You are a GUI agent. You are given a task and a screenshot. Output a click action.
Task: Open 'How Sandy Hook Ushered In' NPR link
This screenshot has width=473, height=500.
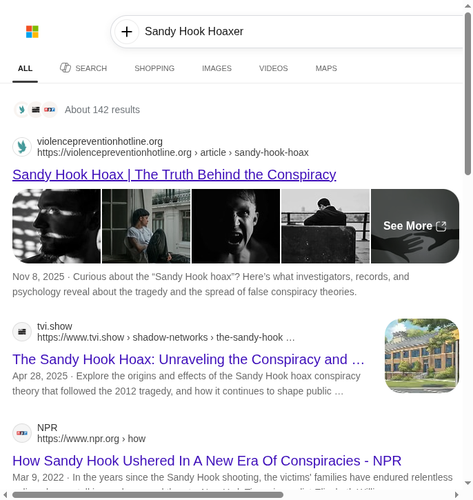(x=207, y=461)
